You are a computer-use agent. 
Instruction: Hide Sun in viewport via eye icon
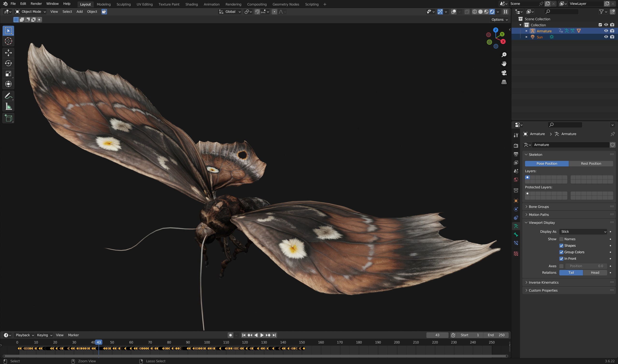point(606,37)
